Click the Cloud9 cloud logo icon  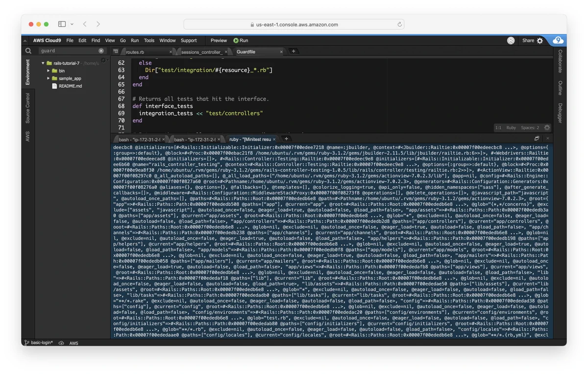(558, 41)
